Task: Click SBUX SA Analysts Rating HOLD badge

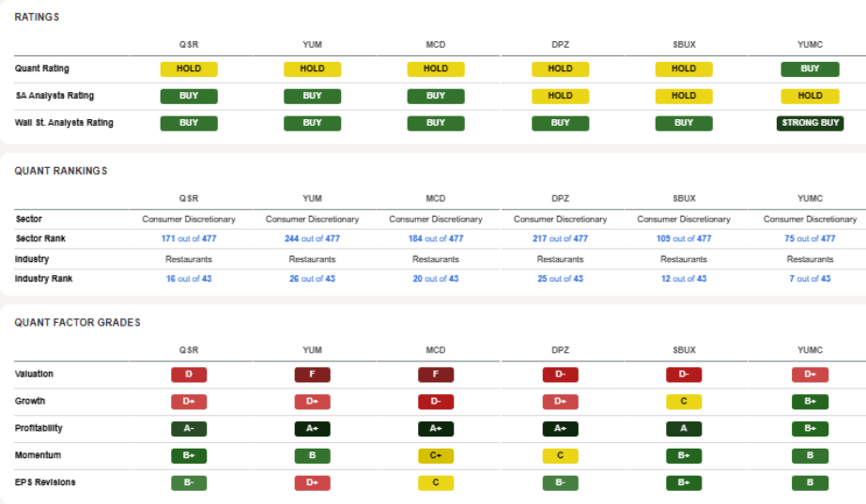Action: 684,96
